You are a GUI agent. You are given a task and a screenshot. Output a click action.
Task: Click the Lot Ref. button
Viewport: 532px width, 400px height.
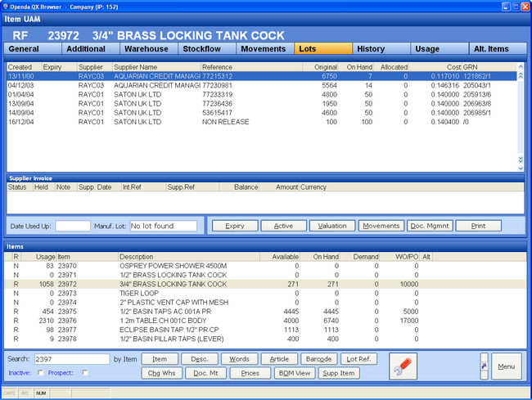pyautogui.click(x=359, y=359)
